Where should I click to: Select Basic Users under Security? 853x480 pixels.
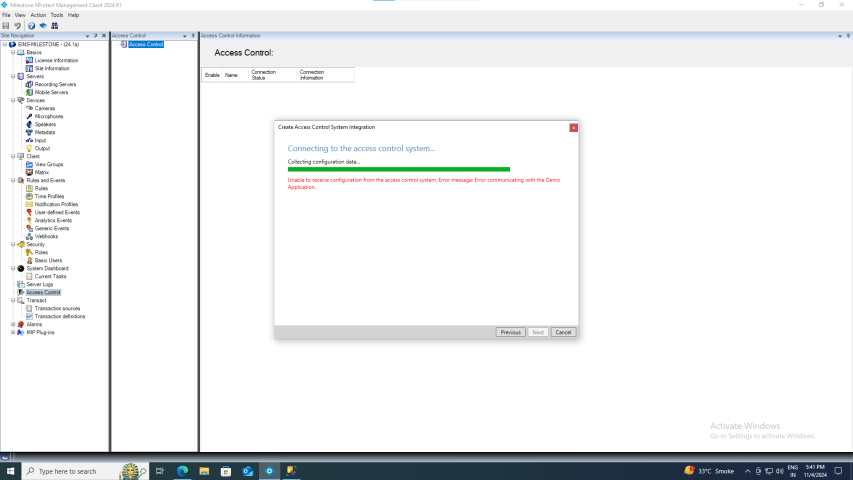click(48, 260)
